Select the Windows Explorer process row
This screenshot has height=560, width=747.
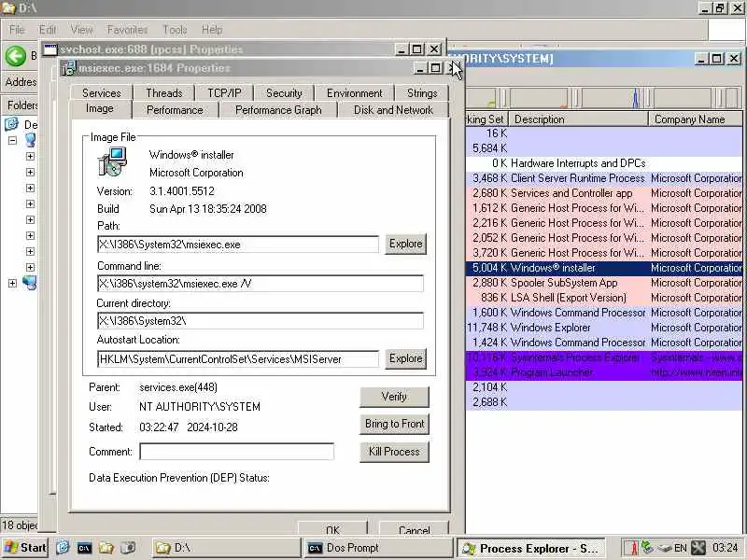coord(603,328)
